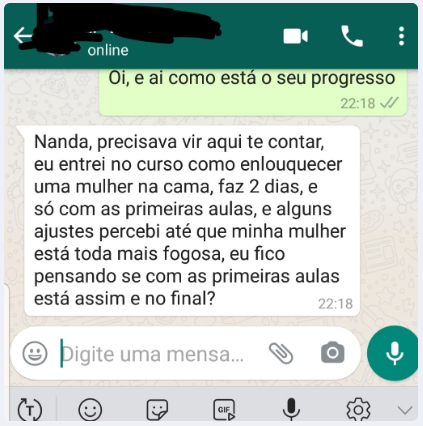The height and width of the screenshot is (426, 423).
Task: Open the emoji picker in message box
Action: coord(35,353)
